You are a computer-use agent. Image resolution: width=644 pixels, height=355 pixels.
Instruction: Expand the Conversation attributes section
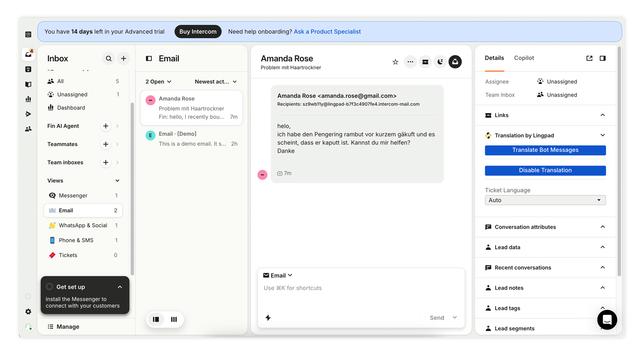[603, 227]
